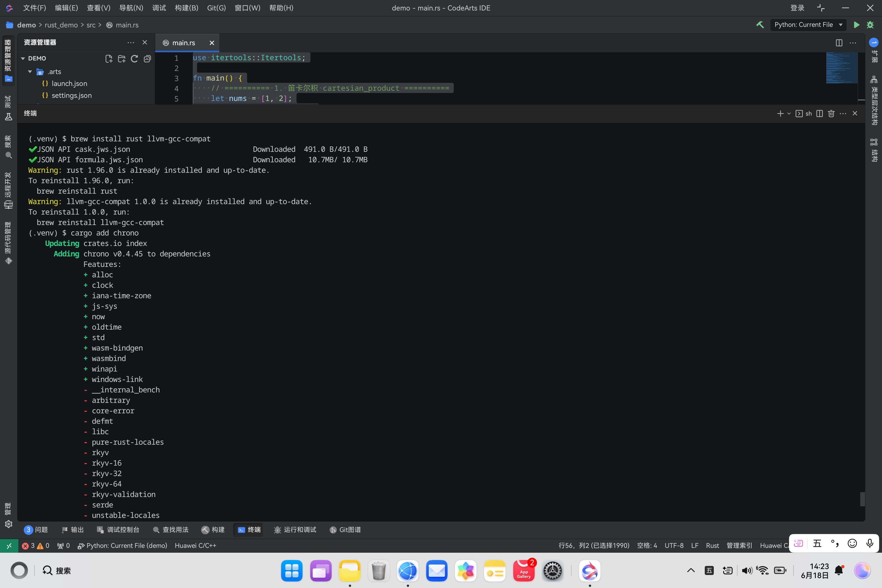Viewport: 882px width, 588px height.
Task: Refresh the DEMO explorer tree
Action: coord(134,59)
